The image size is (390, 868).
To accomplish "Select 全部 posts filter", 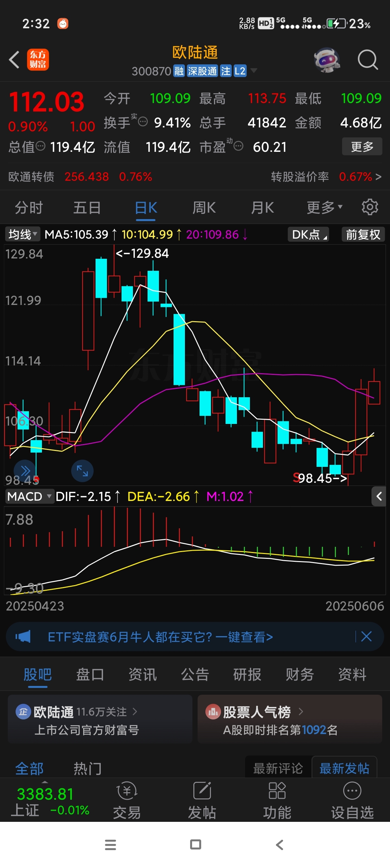I will coord(29,768).
